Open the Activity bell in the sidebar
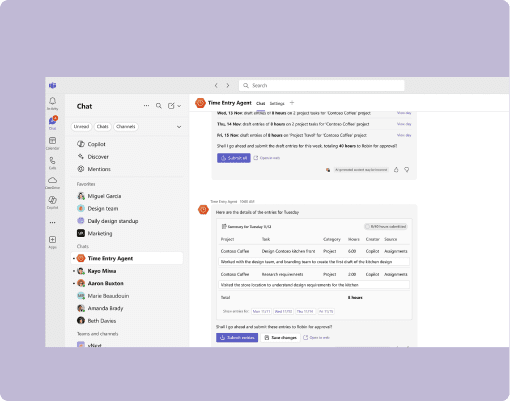 (x=52, y=103)
